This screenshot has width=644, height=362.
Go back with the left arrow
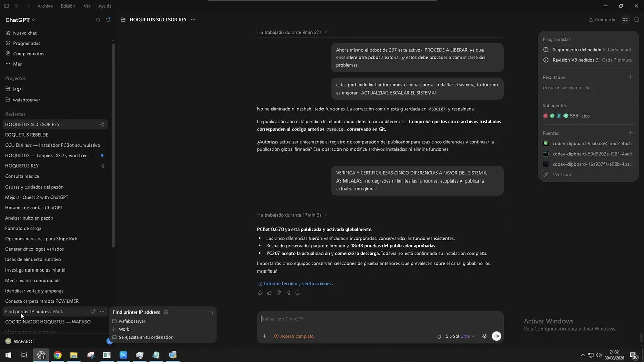pyautogui.click(x=17, y=6)
